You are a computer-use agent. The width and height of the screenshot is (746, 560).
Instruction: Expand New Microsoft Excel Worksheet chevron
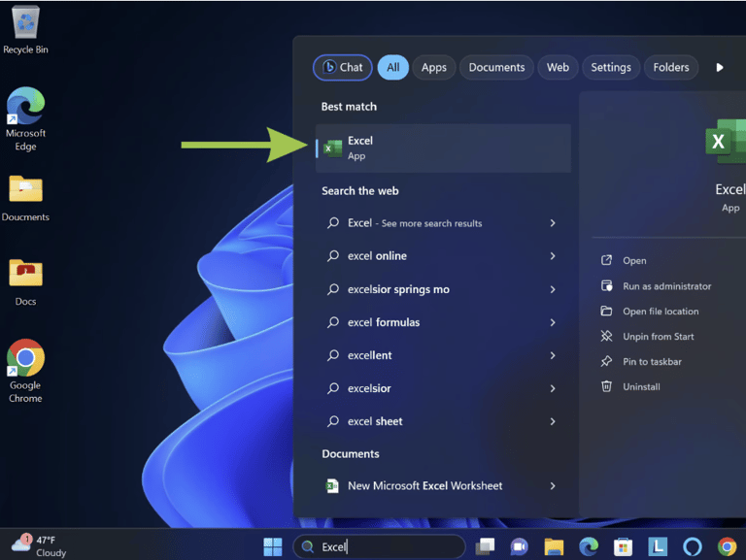coord(553,486)
